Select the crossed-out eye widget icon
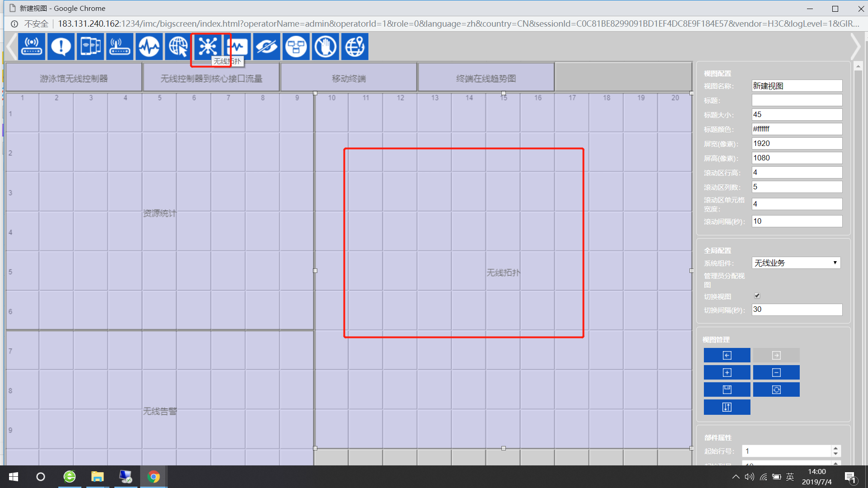Screen dimensions: 868x488 click(266, 46)
